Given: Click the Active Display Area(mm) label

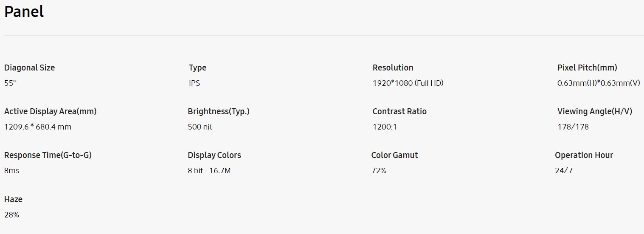Looking at the screenshot, I should click(x=50, y=111).
